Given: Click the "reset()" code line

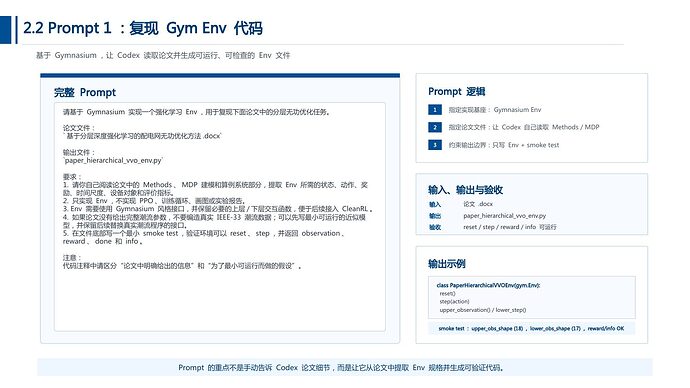Looking at the screenshot, I should click(x=448, y=293).
